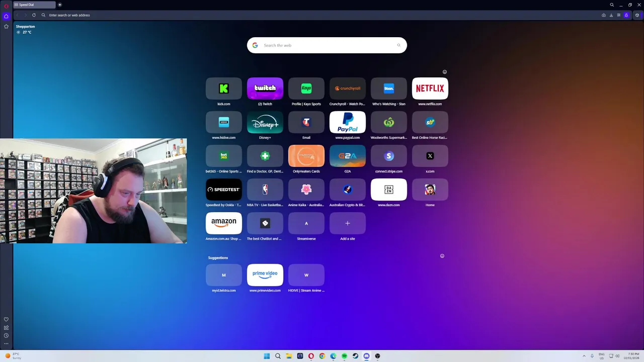Open the three-dots sidebar menu
The width and height of the screenshot is (644, 362).
(6, 343)
